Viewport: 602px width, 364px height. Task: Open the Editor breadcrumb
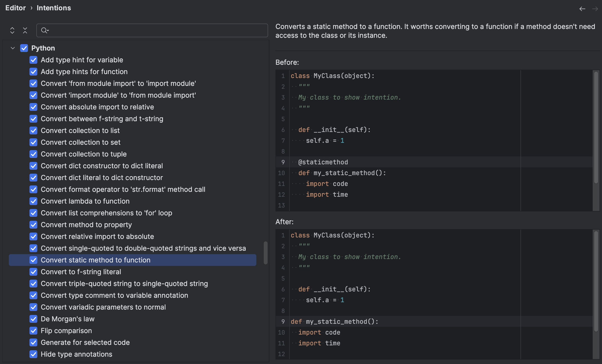pyautogui.click(x=15, y=8)
